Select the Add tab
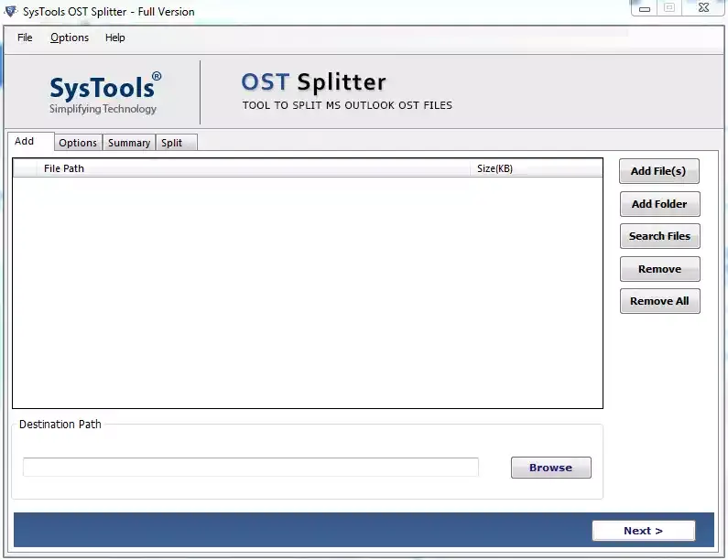 coord(30,141)
